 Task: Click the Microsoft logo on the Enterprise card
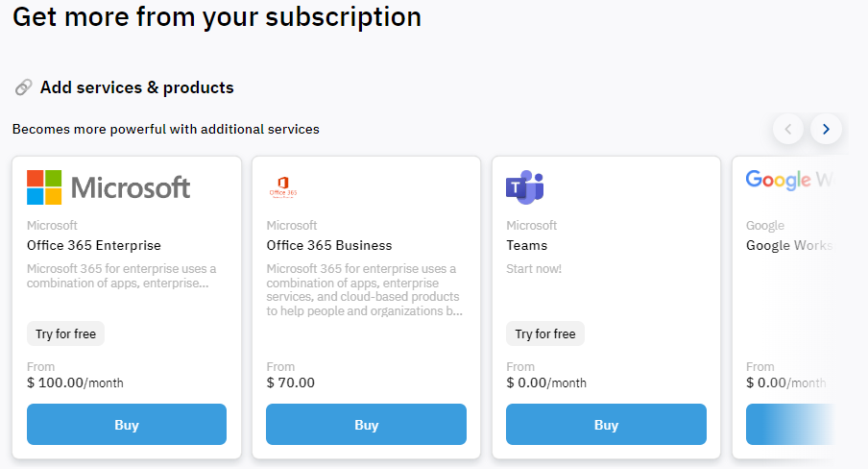click(108, 187)
